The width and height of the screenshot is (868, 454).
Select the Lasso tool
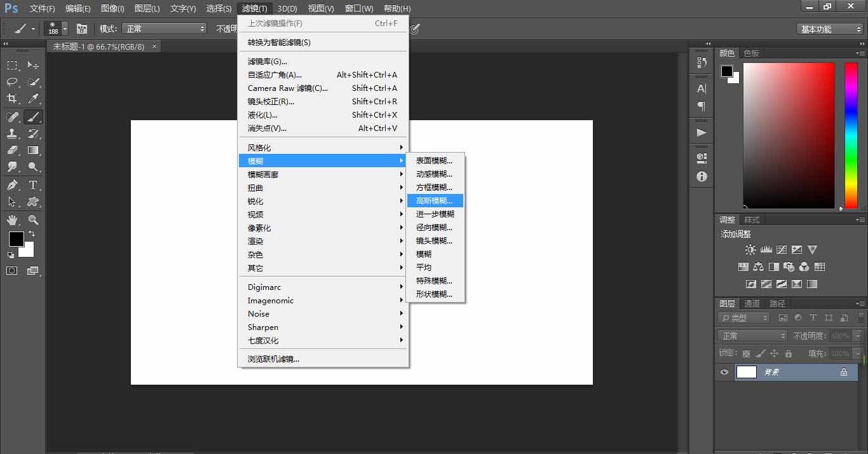pyautogui.click(x=11, y=82)
